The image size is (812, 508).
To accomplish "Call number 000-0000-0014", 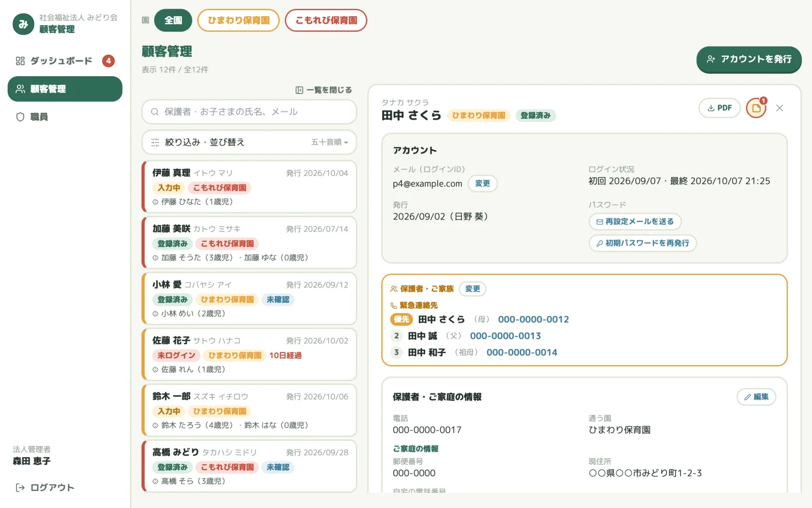I will tap(522, 353).
